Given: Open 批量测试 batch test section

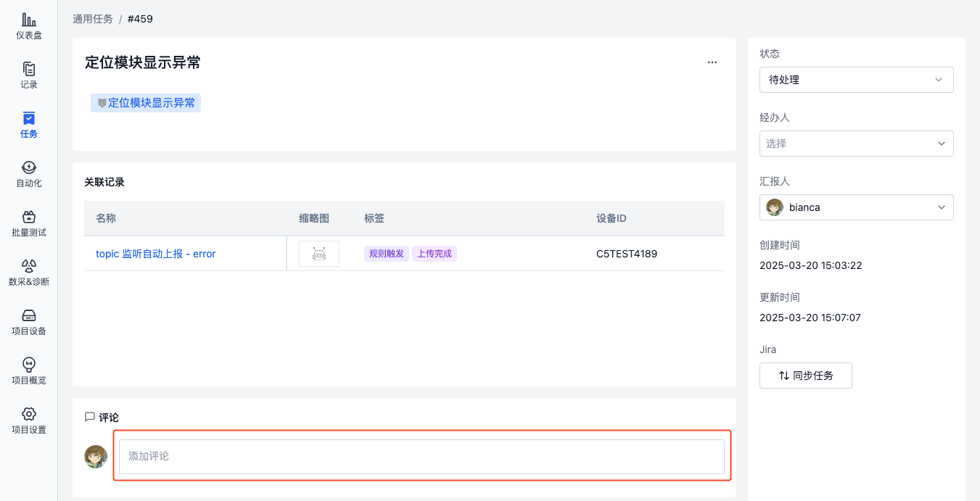Looking at the screenshot, I should point(29,223).
